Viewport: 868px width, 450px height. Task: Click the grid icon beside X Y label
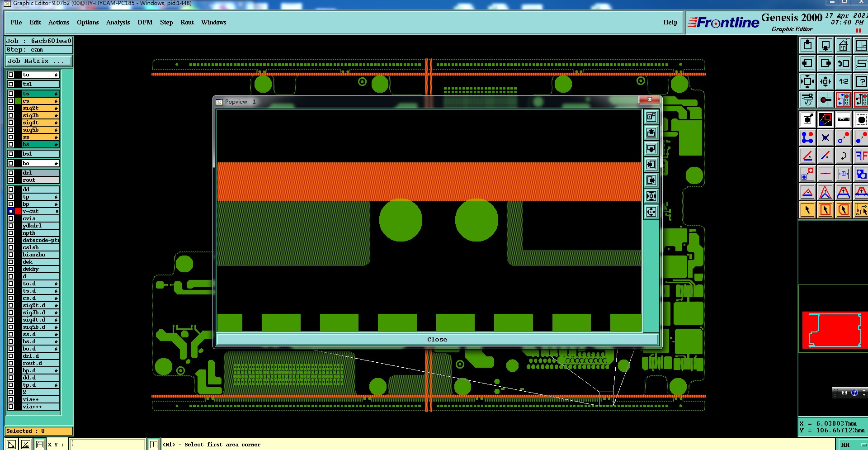[x=40, y=445]
